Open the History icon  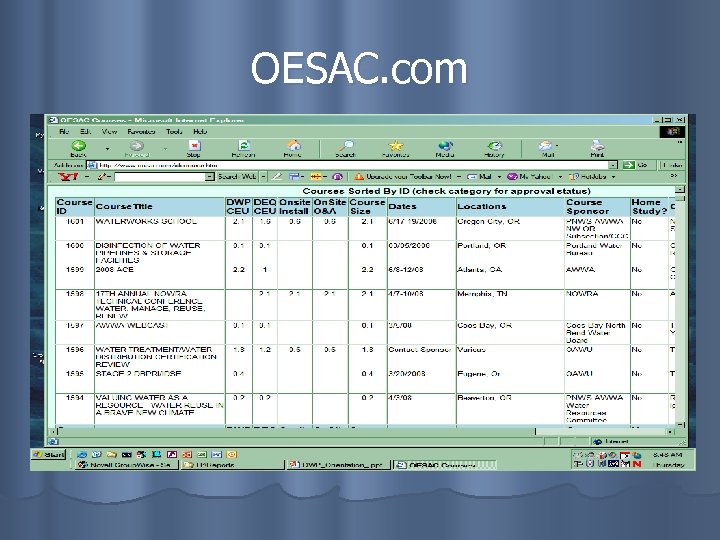tap(495, 146)
